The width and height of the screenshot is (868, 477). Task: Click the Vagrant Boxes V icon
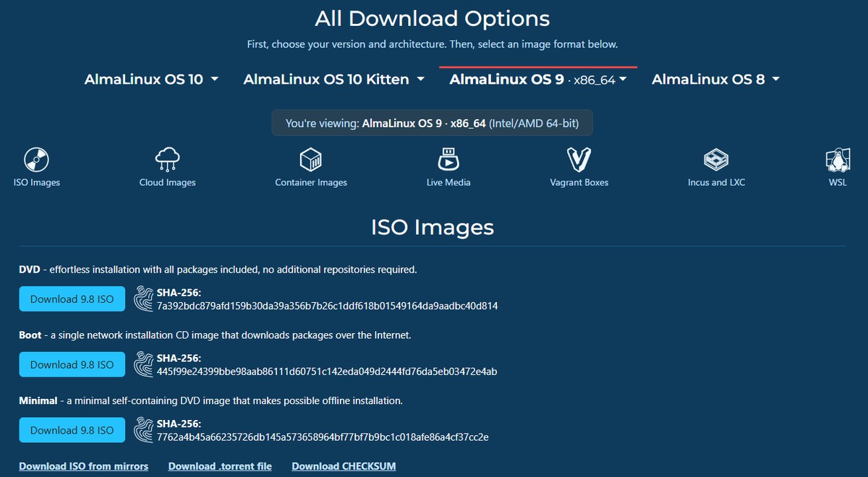(579, 159)
